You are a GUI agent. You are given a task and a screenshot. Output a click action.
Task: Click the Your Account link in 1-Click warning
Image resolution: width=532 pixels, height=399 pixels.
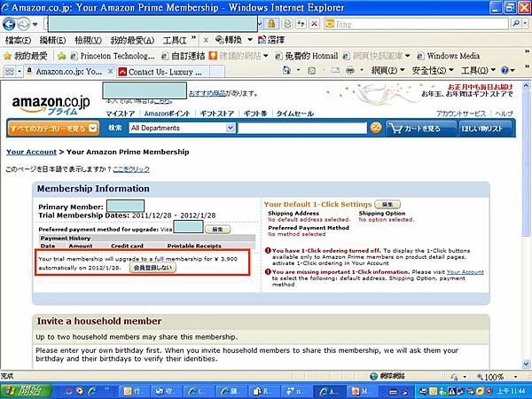click(465, 272)
